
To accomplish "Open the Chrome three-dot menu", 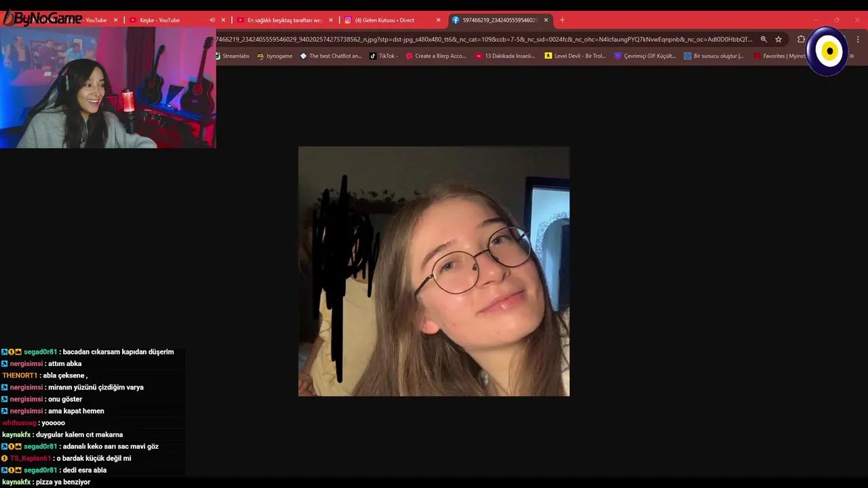I will [858, 39].
